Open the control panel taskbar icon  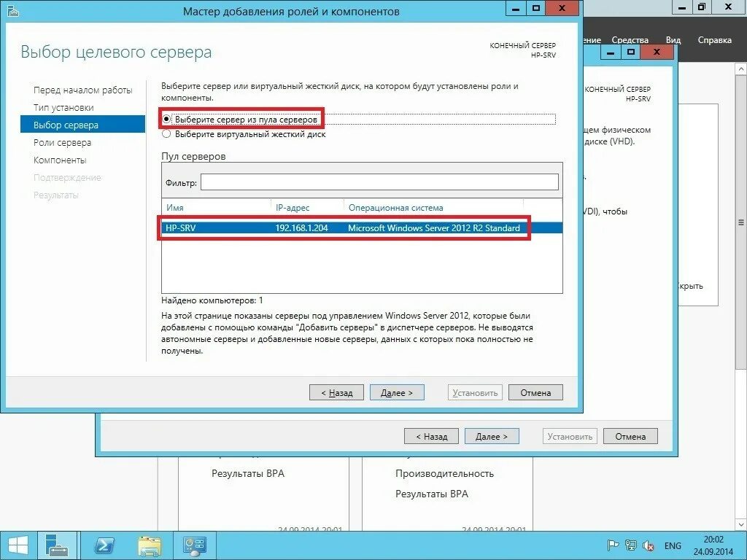[194, 545]
